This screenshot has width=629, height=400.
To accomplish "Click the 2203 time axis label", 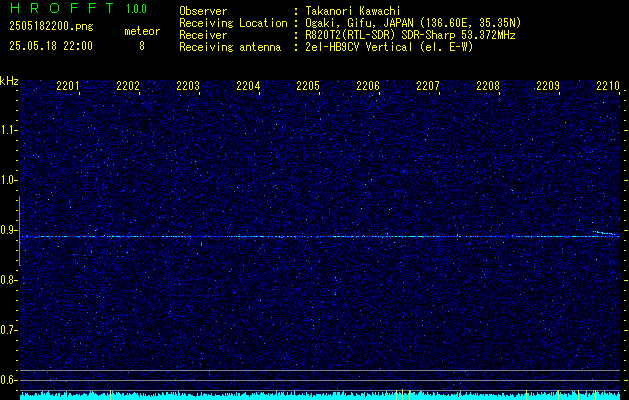I will [x=188, y=85].
